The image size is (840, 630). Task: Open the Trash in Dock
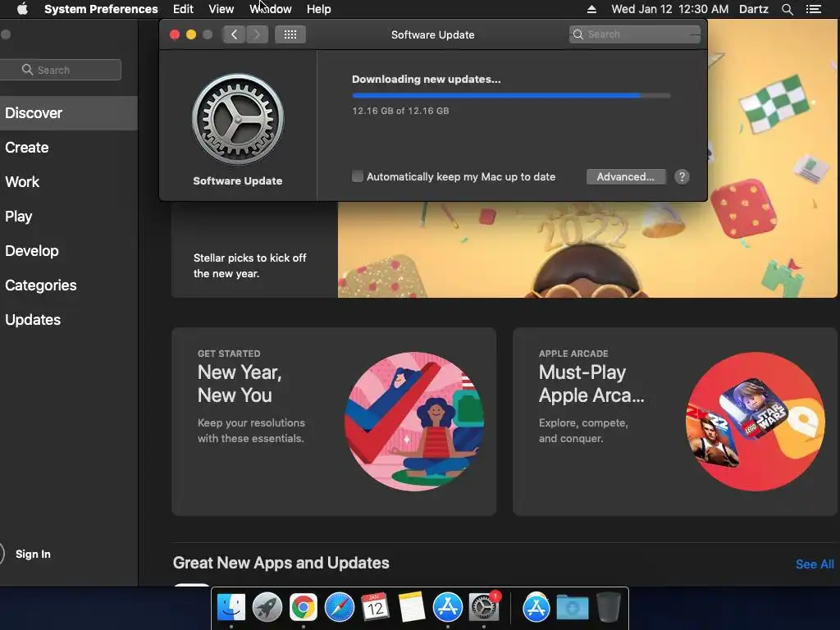point(609,607)
